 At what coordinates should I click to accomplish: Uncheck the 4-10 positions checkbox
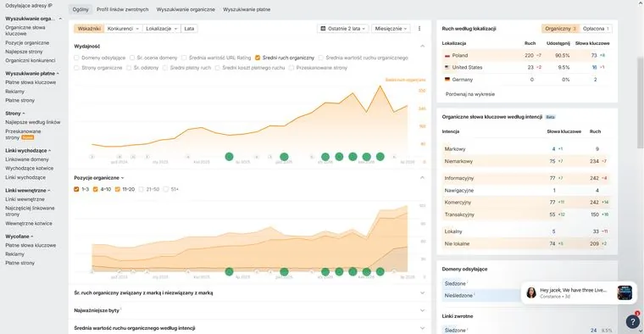click(95, 189)
